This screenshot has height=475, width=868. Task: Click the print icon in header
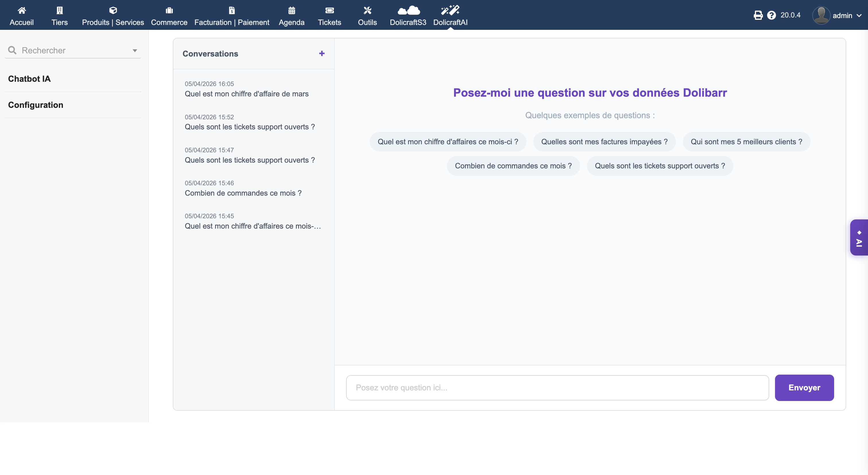pos(758,15)
